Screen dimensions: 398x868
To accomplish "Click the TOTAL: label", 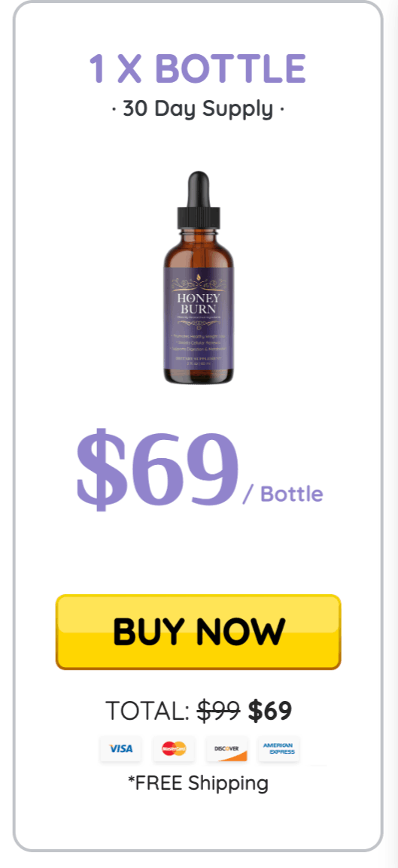I will tap(147, 711).
